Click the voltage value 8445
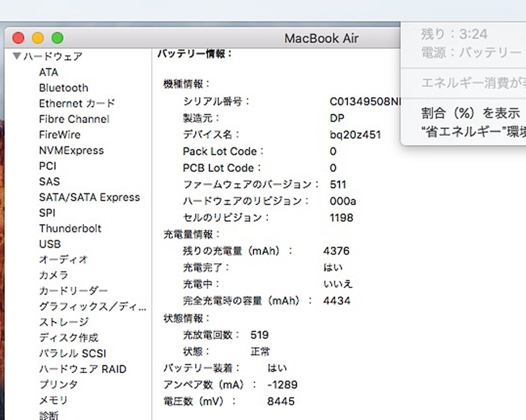 click(x=281, y=401)
